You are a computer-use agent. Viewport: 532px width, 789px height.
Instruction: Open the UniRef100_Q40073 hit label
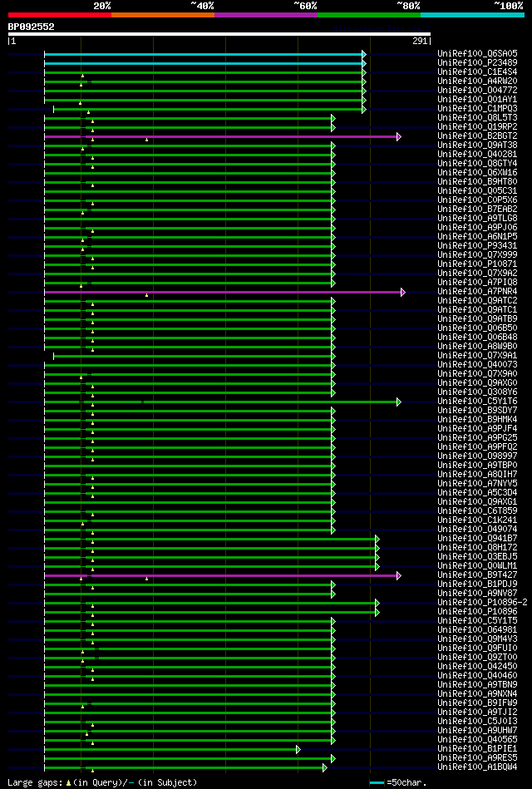tap(477, 364)
